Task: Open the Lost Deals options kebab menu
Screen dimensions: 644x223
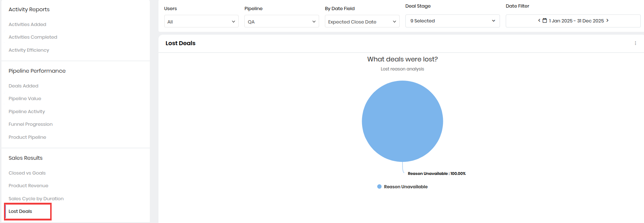Action: [635, 43]
